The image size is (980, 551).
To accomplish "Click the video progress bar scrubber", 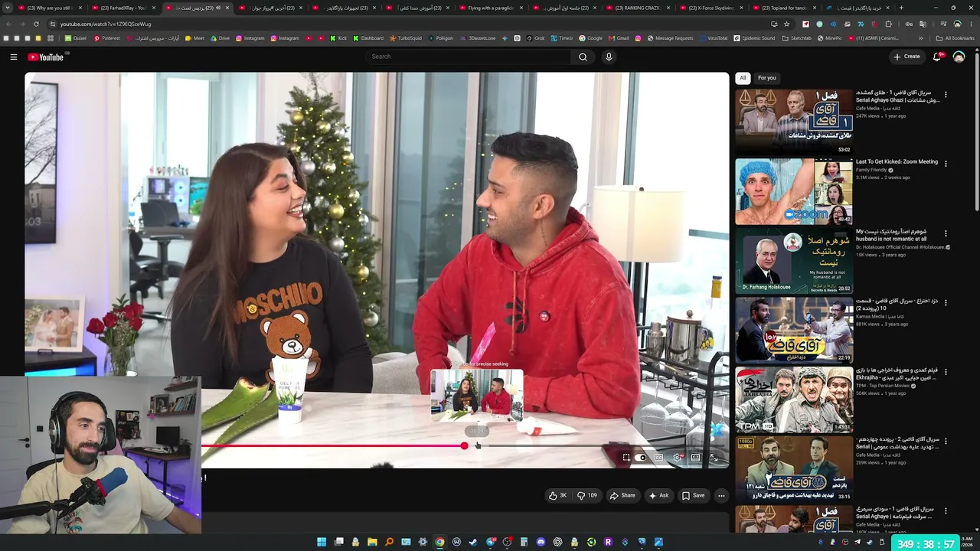I will coord(464,445).
